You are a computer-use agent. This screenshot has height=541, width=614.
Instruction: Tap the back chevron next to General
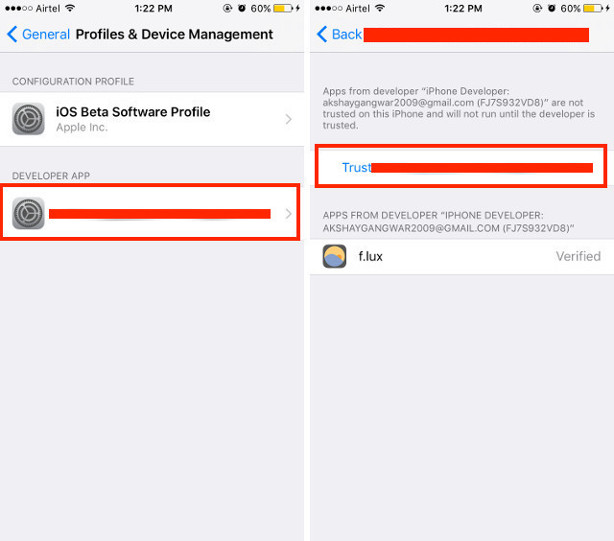pyautogui.click(x=12, y=34)
